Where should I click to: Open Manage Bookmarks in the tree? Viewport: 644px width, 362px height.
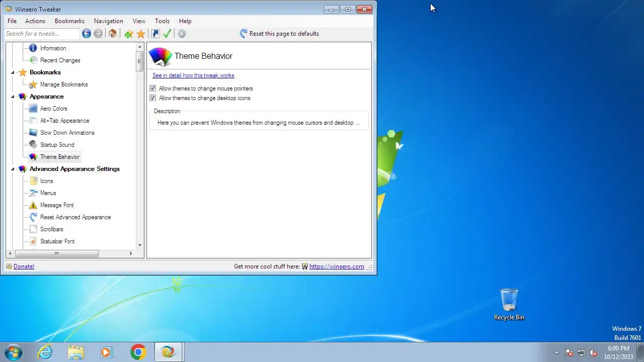[64, 84]
